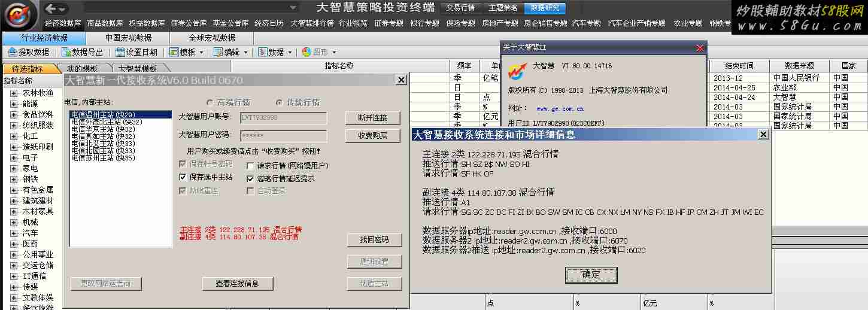Click the 断开连接 button

(x=372, y=118)
